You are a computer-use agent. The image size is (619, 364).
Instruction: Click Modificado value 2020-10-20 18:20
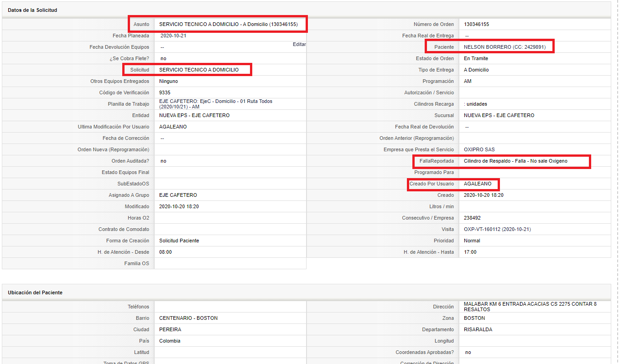179,206
